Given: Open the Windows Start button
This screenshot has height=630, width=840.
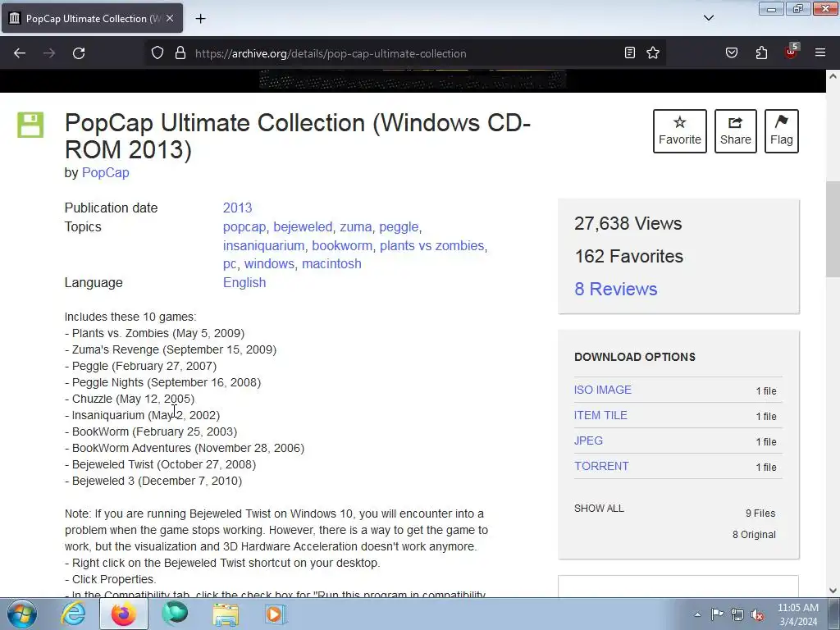Looking at the screenshot, I should 22,614.
